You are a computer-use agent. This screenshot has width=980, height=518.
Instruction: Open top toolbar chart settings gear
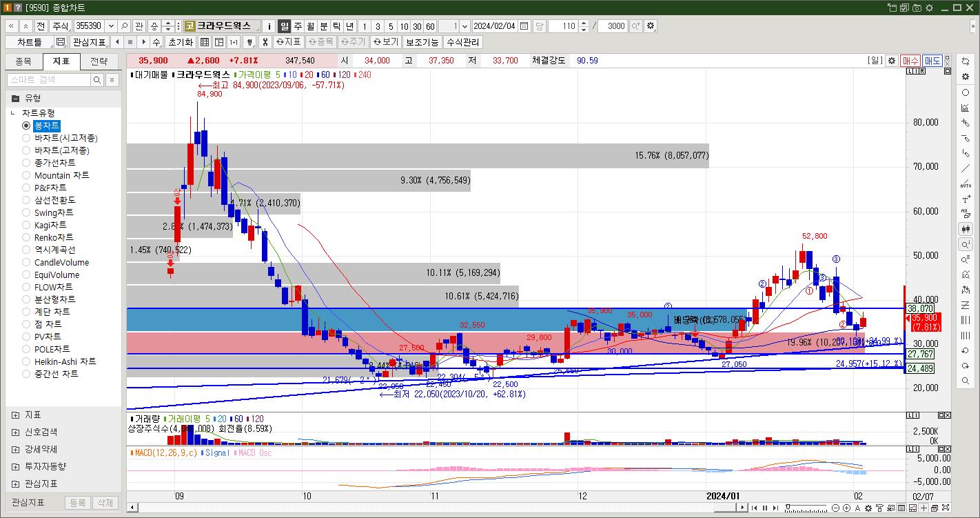click(651, 26)
